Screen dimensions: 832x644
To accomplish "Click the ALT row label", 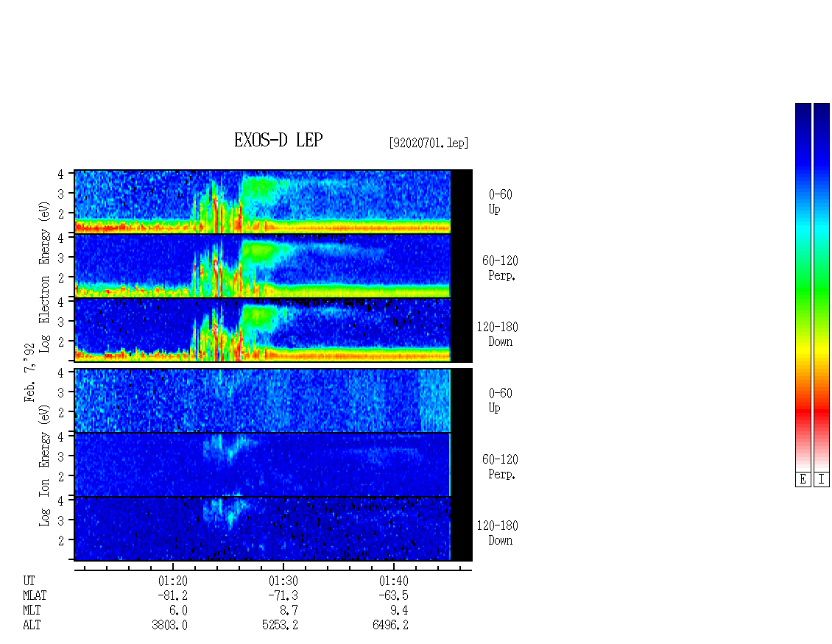I will 32,625.
